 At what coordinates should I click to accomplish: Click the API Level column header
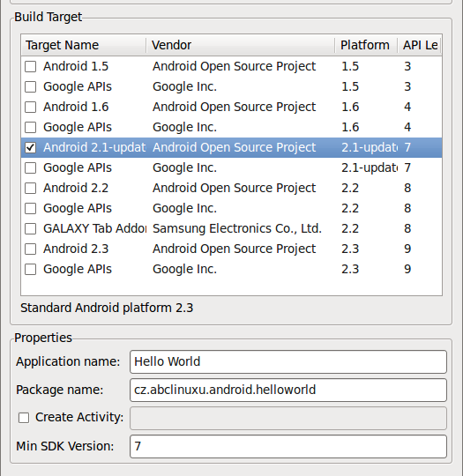coord(420,45)
